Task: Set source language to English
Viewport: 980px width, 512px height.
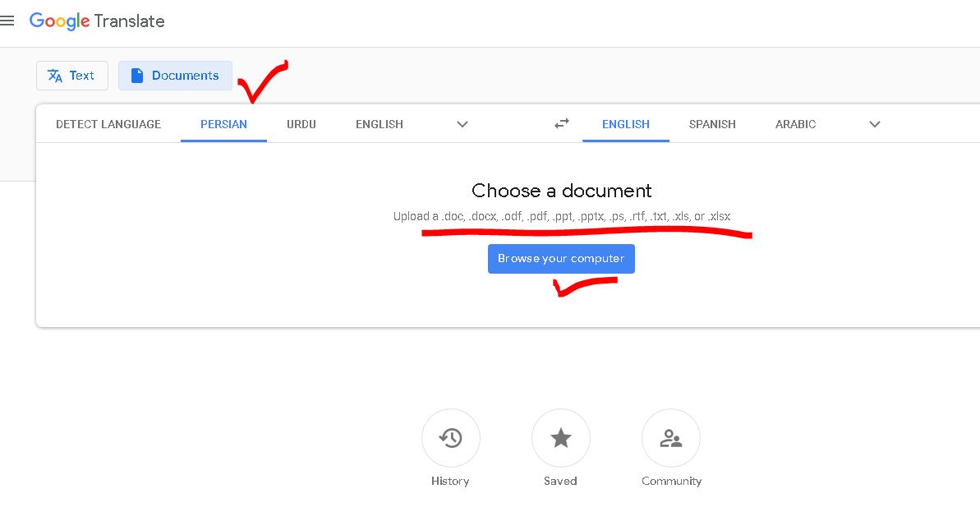Action: (x=380, y=124)
